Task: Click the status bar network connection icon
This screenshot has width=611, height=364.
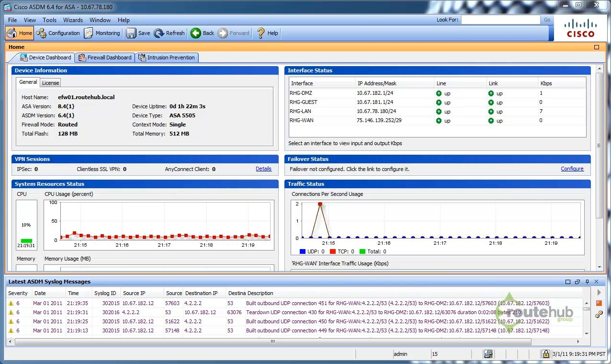Action: coord(488,354)
